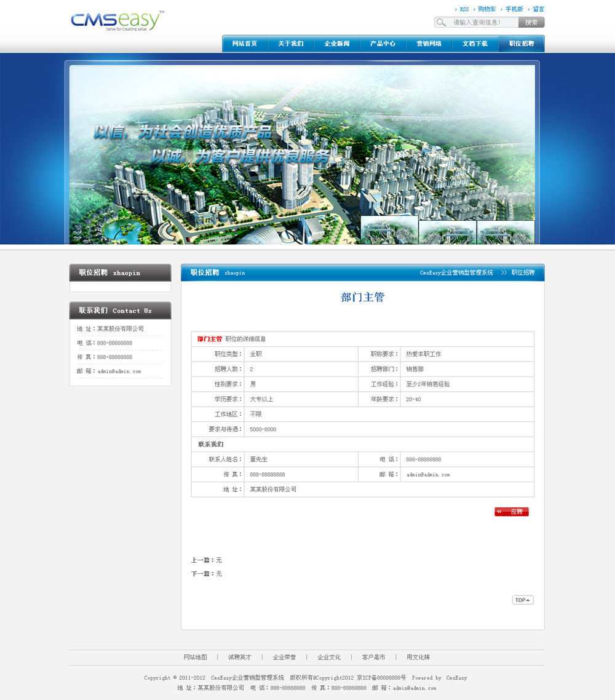The width and height of the screenshot is (615, 700).
Task: Select the third banner thumbnail
Action: 506,233
